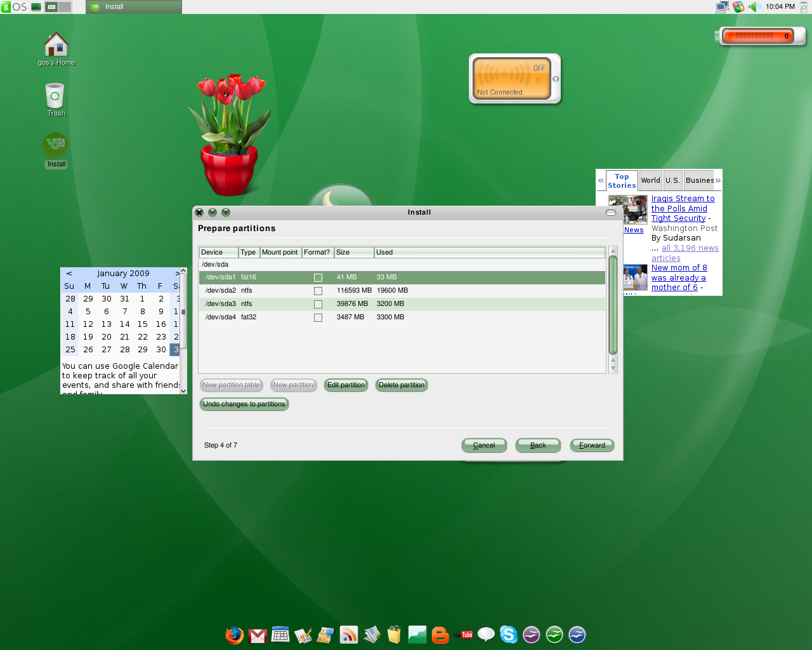Click the colorful Google gadgets tray icon

pyautogui.click(x=738, y=7)
